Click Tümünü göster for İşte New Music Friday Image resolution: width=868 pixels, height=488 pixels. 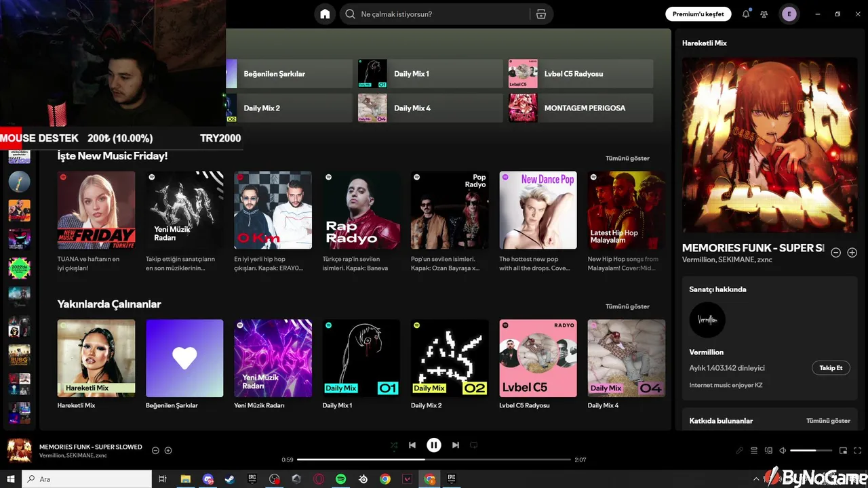click(x=627, y=158)
